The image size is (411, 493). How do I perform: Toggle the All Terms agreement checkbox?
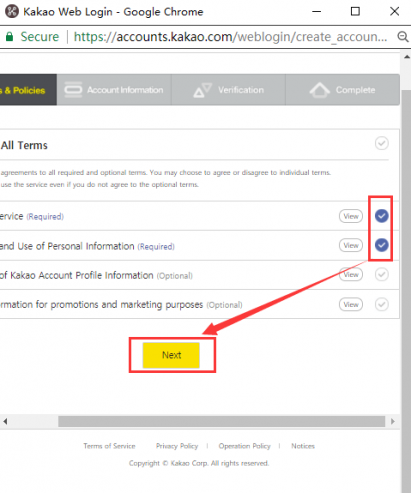tap(382, 144)
